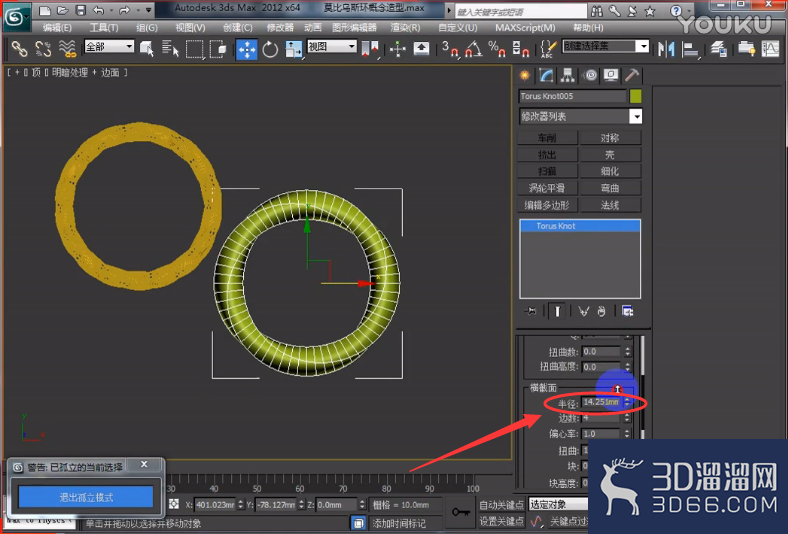Activate the Select and Rotate tool

[x=270, y=49]
